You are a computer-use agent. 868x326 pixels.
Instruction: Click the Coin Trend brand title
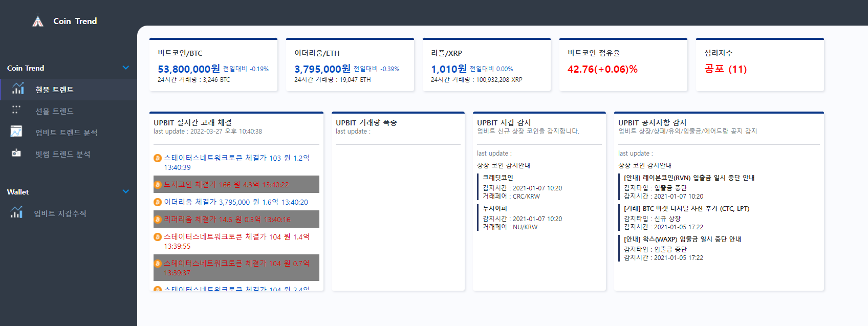point(75,21)
